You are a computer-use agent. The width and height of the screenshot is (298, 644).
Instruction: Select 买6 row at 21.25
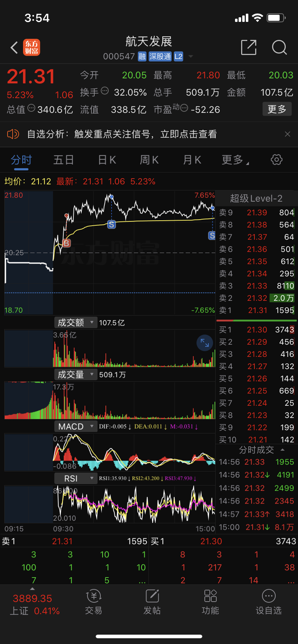256,391
